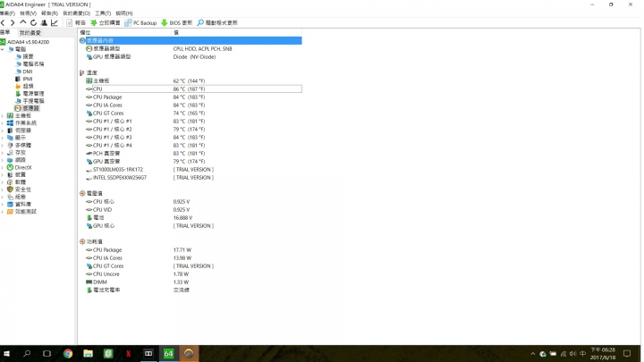Select the ST1000LM035-1RK172 drive row
644x362 pixels.
pos(191,170)
